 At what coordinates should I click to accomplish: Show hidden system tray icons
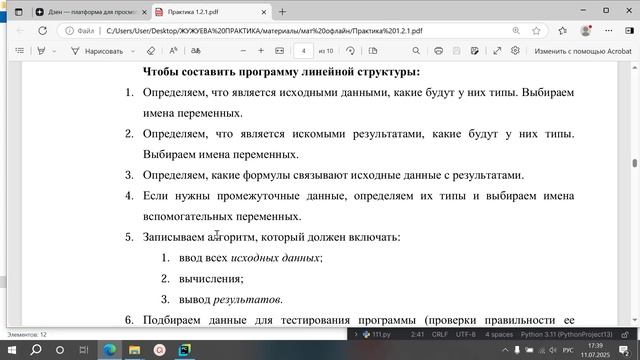(x=505, y=350)
